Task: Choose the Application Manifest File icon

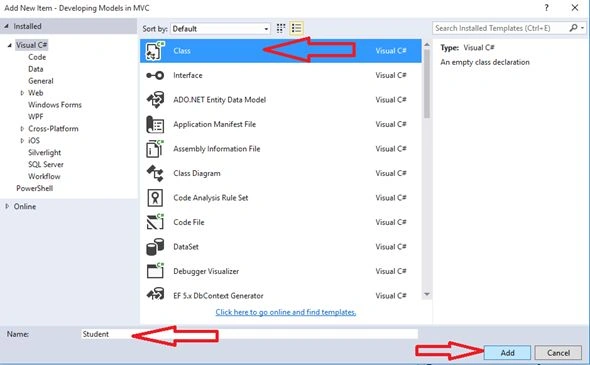Action: [x=155, y=124]
